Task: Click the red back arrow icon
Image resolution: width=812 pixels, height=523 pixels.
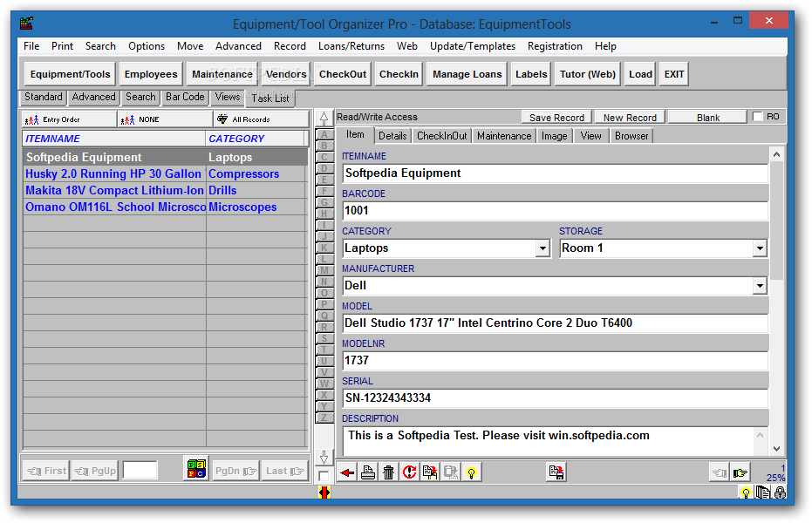Action: (347, 472)
